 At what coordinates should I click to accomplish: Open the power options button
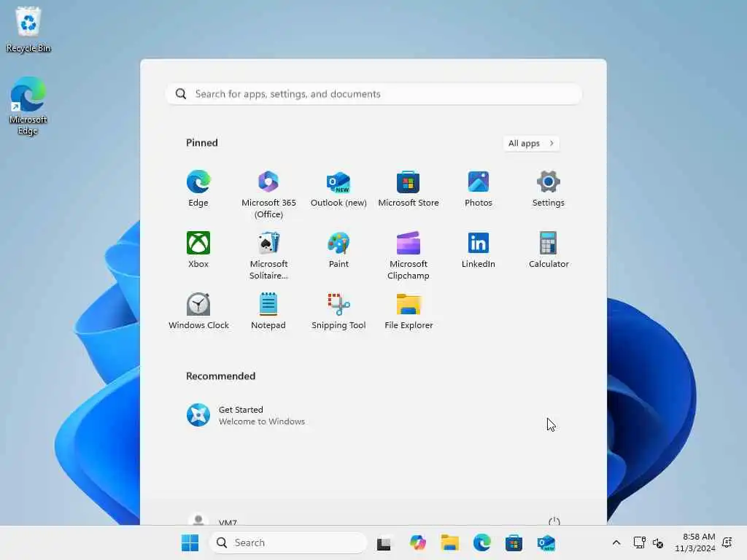click(x=554, y=521)
